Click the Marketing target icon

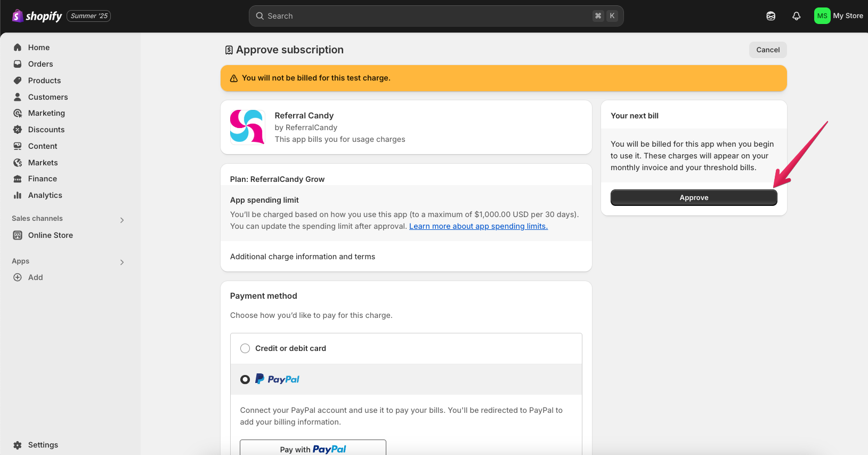18,113
